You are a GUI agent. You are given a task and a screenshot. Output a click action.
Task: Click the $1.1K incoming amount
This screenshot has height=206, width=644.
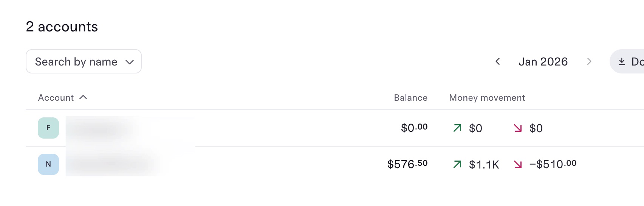(484, 165)
